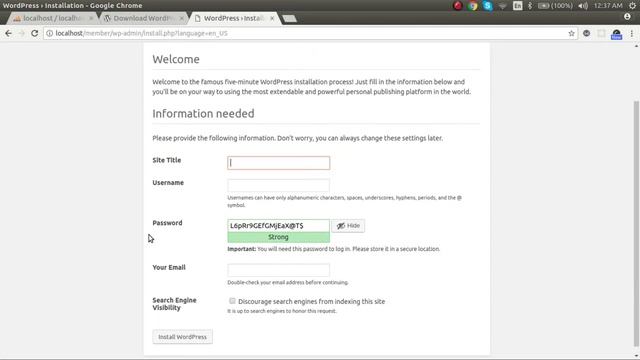Click the Site Title label
The height and width of the screenshot is (360, 640).
[x=167, y=160]
